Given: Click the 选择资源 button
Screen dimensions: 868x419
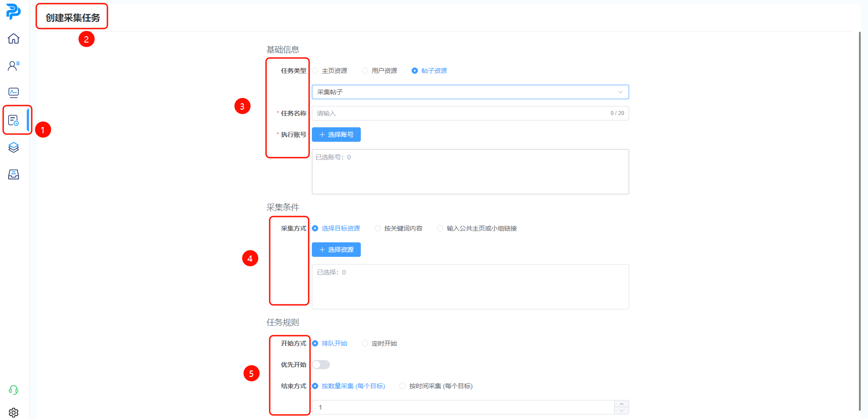Looking at the screenshot, I should click(x=336, y=250).
